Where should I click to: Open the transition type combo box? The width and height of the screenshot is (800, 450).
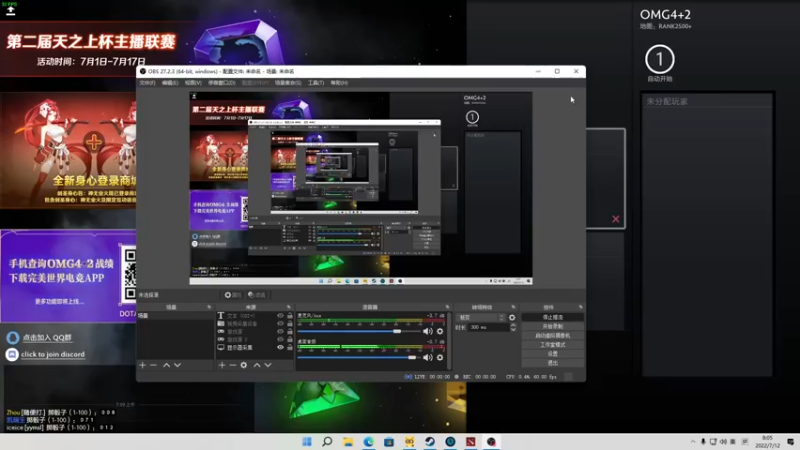tap(480, 317)
